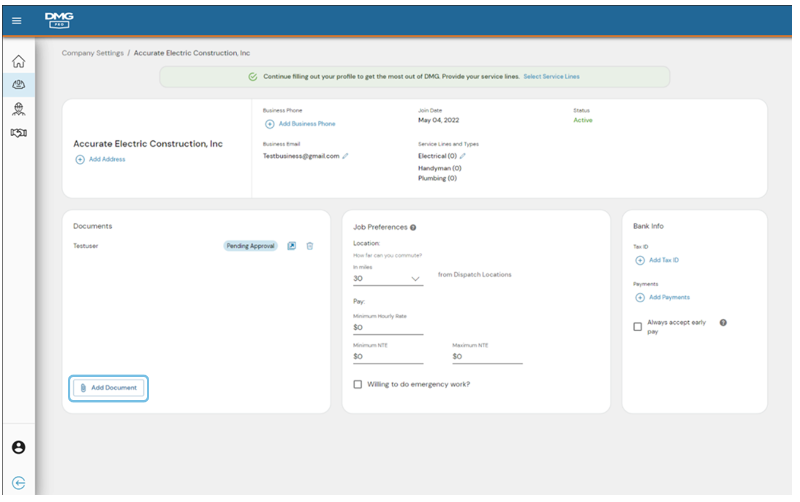The width and height of the screenshot is (800, 502).
Task: Expand the commute miles dropdown
Action: [416, 279]
